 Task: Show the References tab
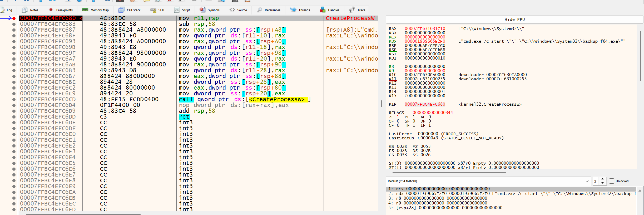pos(269,10)
